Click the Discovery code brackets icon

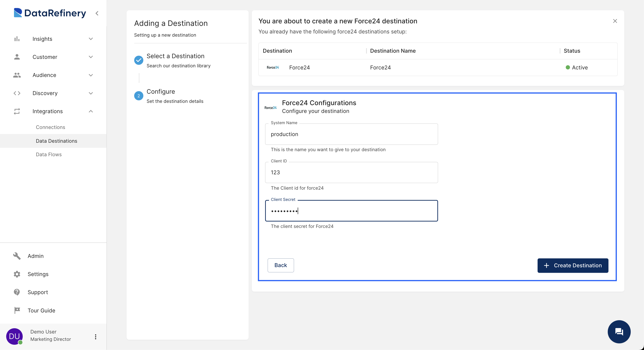coord(17,93)
